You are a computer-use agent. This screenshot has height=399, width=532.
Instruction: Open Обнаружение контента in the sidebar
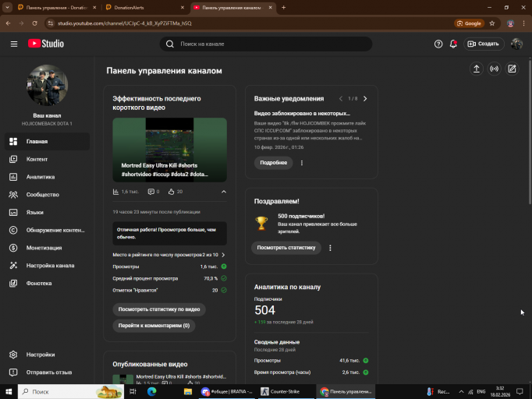47,230
